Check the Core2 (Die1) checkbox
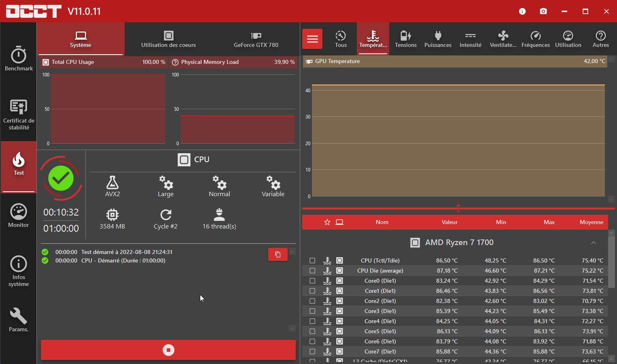617x364 pixels. pyautogui.click(x=312, y=301)
